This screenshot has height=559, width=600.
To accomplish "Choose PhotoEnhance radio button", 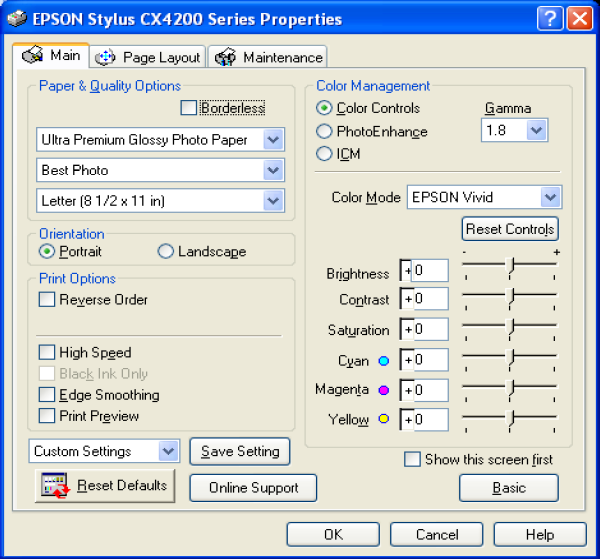I will pyautogui.click(x=324, y=131).
